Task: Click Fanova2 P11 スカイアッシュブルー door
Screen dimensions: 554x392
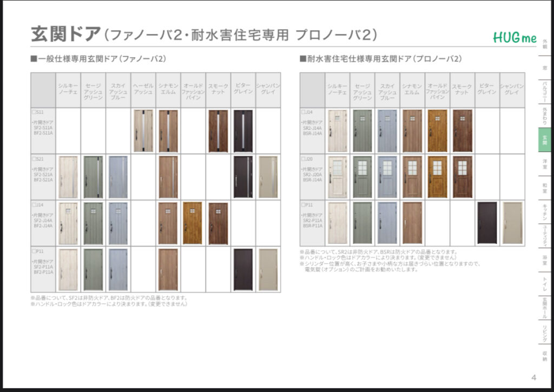Action: pyautogui.click(x=118, y=270)
